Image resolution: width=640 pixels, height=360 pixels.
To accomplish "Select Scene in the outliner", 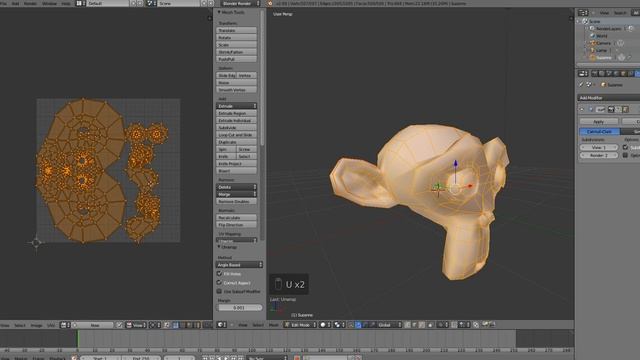I will (595, 21).
